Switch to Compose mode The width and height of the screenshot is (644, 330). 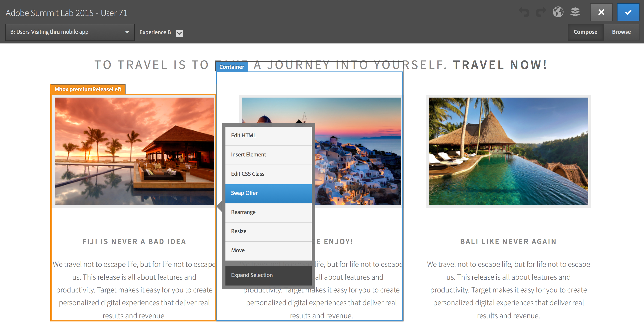point(585,32)
